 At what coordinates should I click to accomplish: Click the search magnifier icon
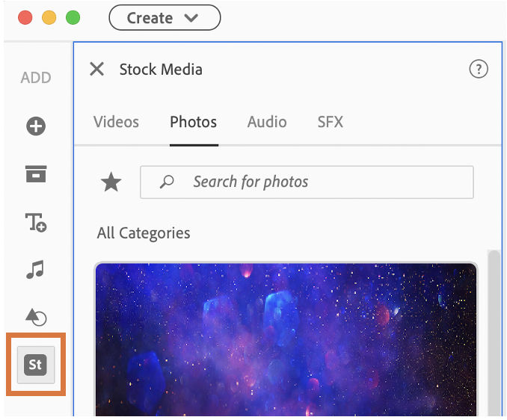pyautogui.click(x=168, y=182)
